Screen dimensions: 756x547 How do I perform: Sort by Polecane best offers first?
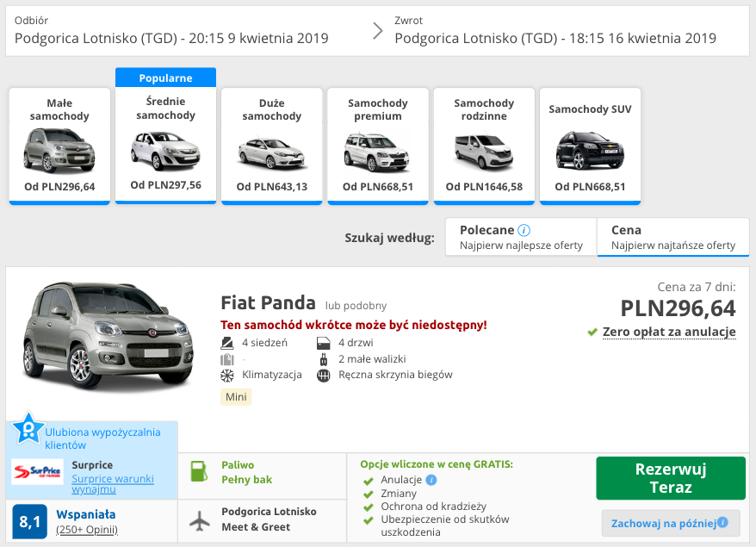(521, 237)
